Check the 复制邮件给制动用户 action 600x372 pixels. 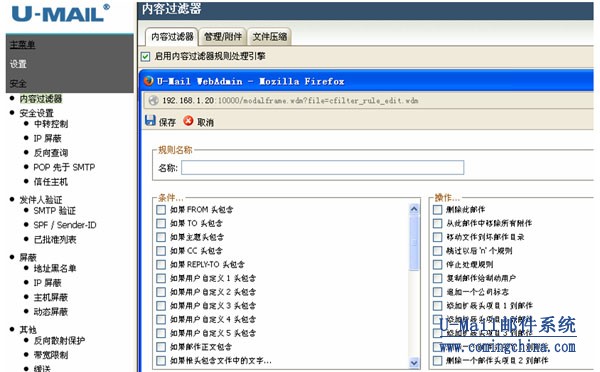[x=437, y=278]
